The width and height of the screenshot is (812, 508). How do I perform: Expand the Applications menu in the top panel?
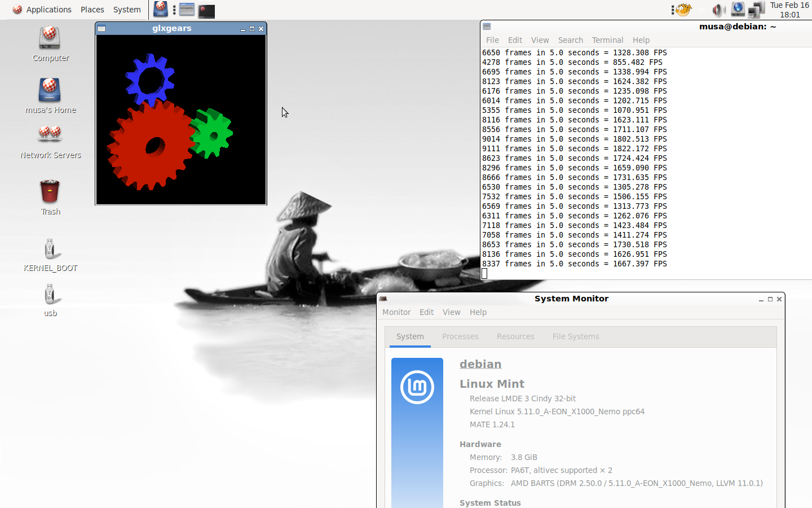[42, 10]
